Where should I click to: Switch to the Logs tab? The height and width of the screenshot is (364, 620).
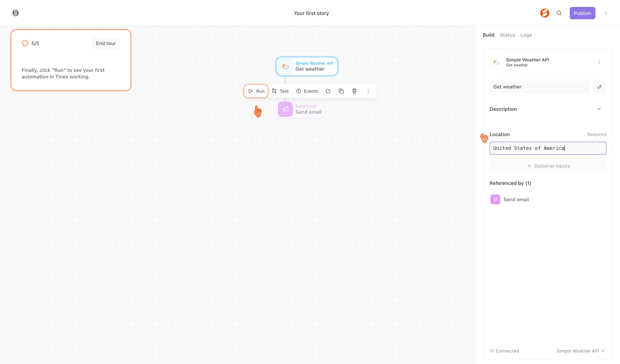[x=526, y=35]
